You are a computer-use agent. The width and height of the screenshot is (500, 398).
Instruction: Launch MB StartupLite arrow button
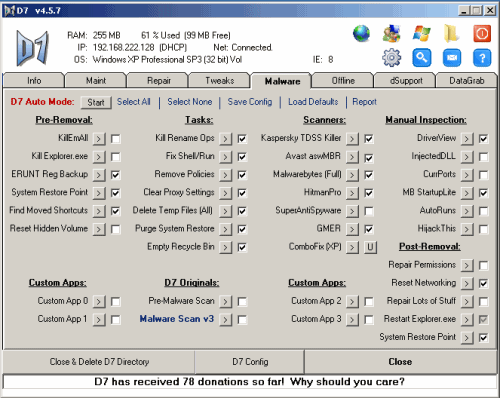point(467,193)
